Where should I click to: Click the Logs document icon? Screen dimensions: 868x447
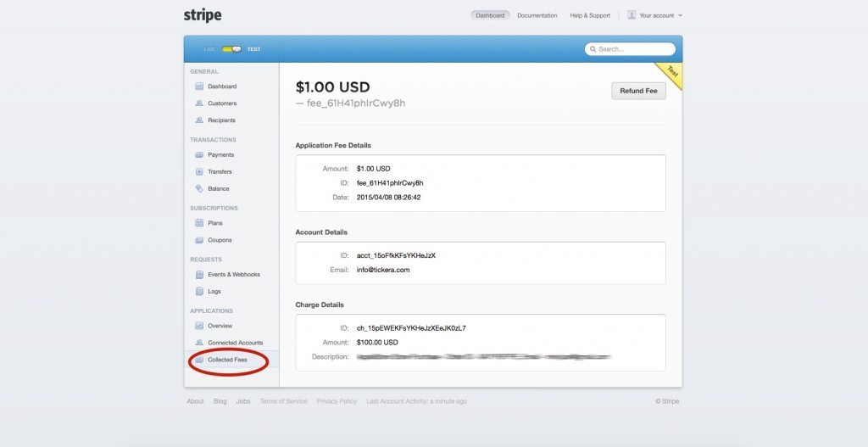(199, 291)
